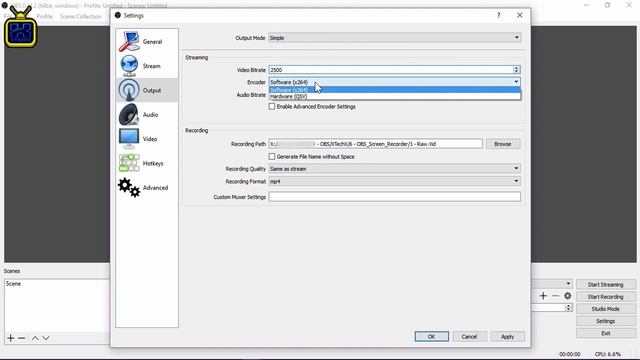The image size is (640, 360).
Task: Adjust Video Bitrate spinner arrows
Action: [516, 70]
